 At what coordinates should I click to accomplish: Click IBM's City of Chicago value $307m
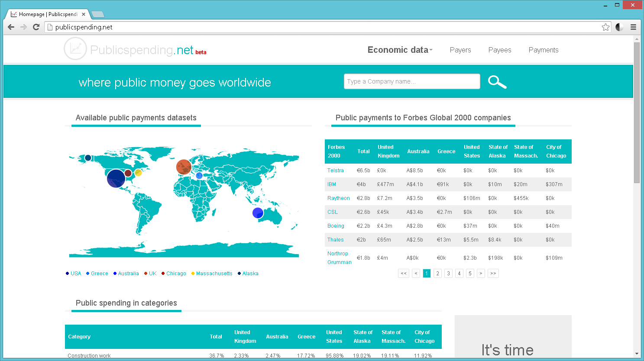click(x=554, y=184)
